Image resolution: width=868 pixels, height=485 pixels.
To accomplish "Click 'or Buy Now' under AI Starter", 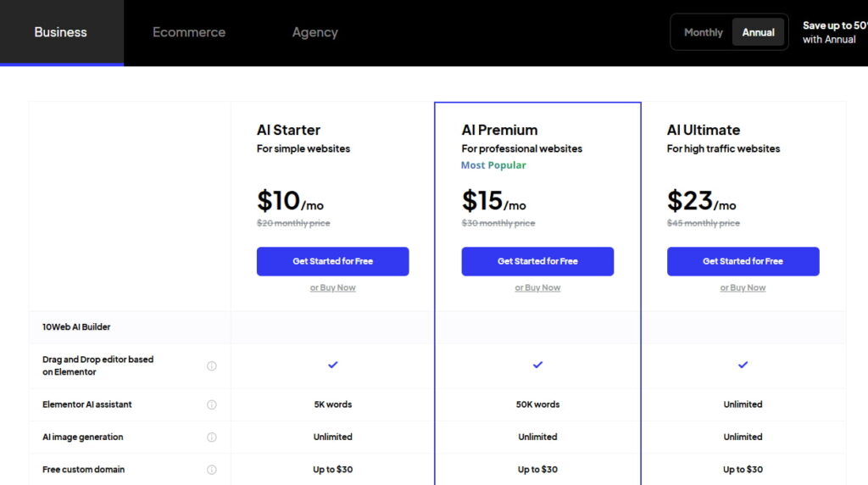I will pos(333,287).
